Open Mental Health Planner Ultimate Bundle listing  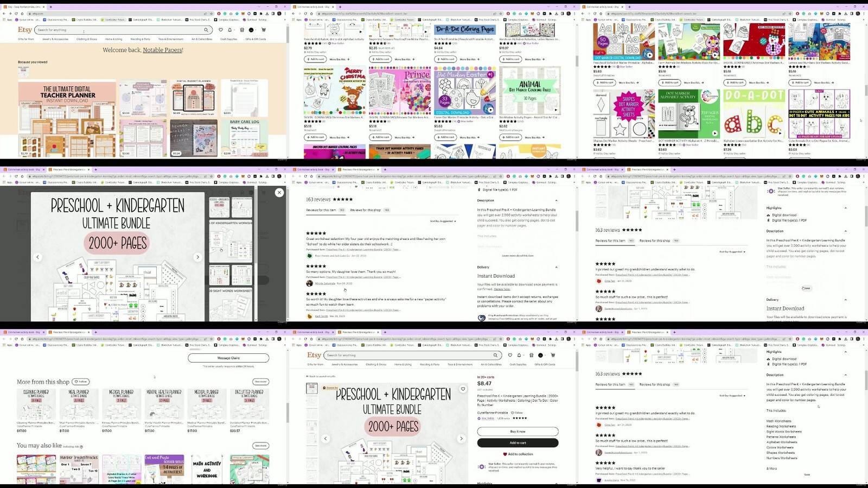coord(164,404)
